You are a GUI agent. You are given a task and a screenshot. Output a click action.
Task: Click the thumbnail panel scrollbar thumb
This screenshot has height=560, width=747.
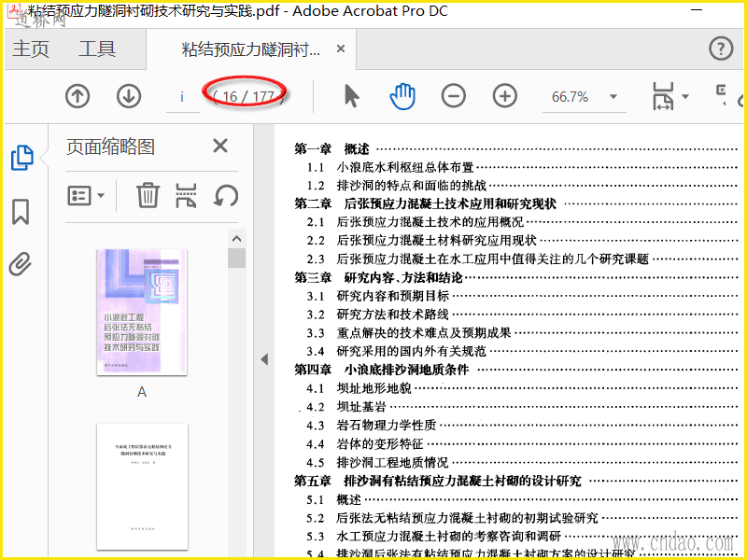[x=237, y=258]
